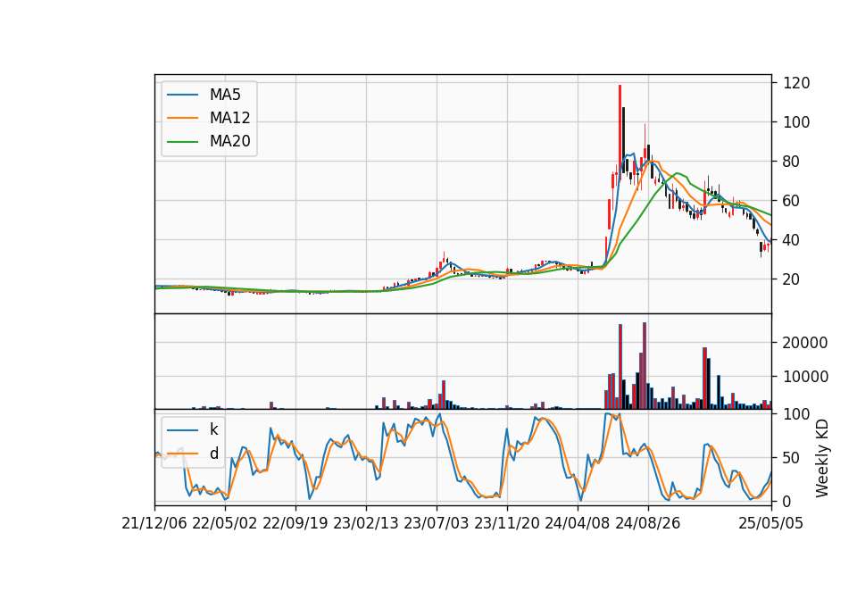Click the orange d legend line sample
Viewport: 857px width, 616px height.
point(182,454)
